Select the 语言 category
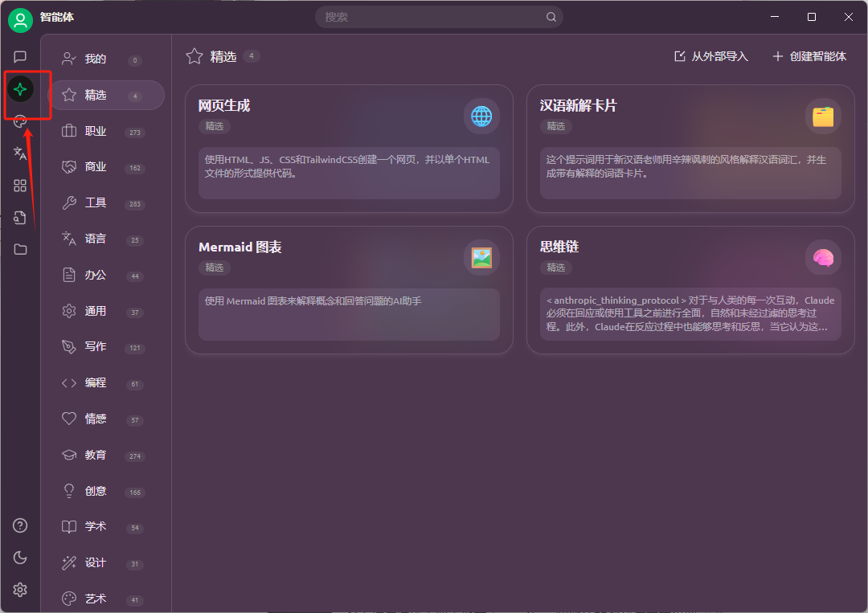868x613 pixels. point(106,239)
